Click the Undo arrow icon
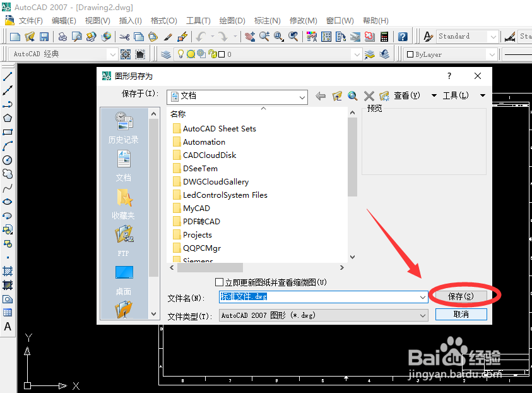The width and height of the screenshot is (532, 393). click(x=201, y=37)
